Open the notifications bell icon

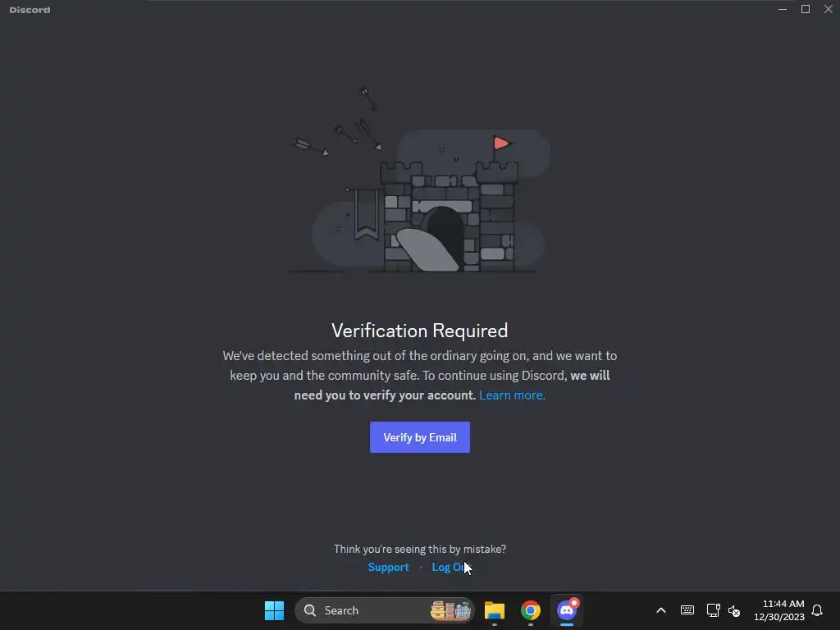pos(817,610)
